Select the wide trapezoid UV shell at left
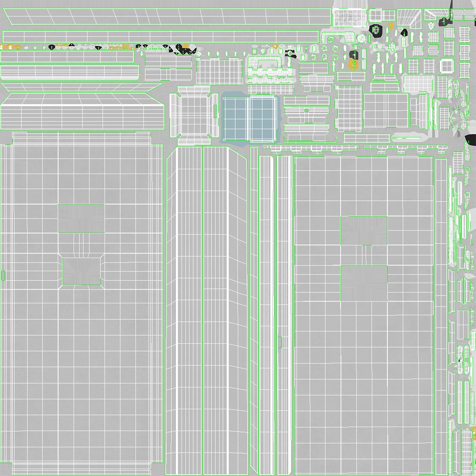The width and height of the screenshot is (476, 476). pyautogui.click(x=82, y=111)
